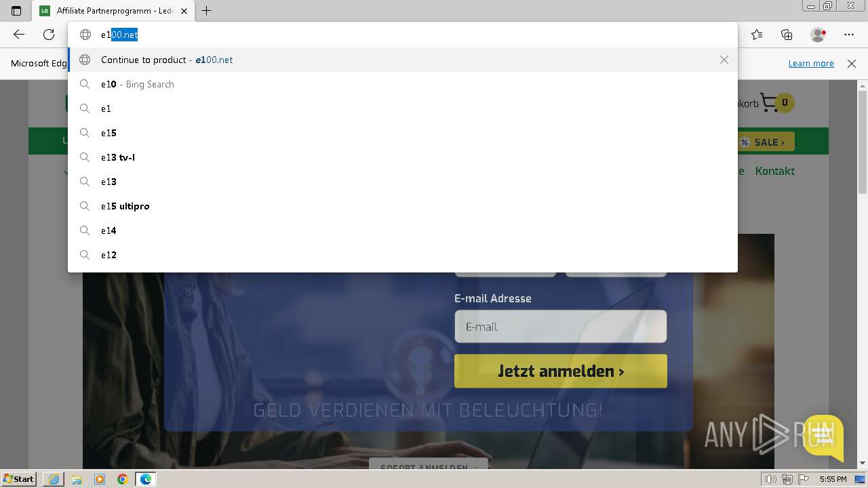Open the network tray icon
The width and height of the screenshot is (868, 488).
pyautogui.click(x=787, y=479)
